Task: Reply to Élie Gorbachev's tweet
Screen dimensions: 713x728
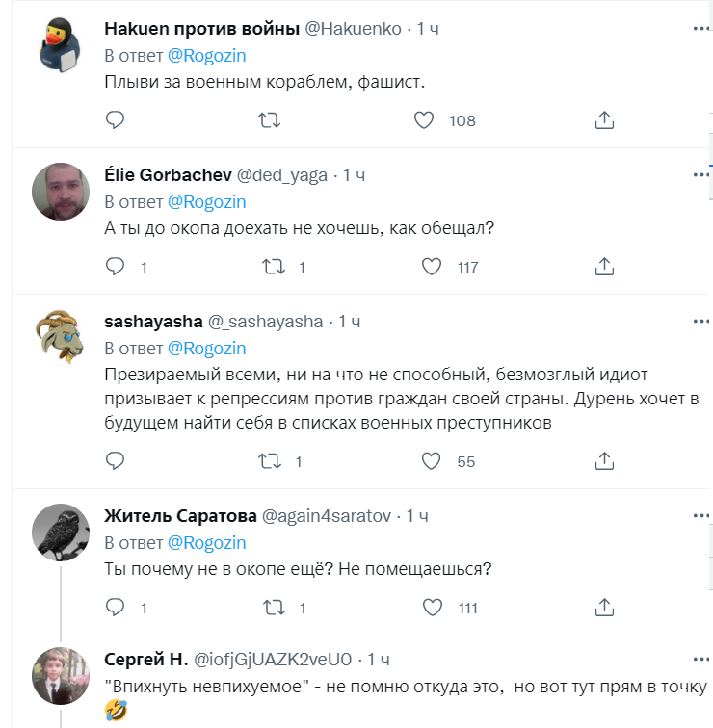Action: (x=115, y=267)
